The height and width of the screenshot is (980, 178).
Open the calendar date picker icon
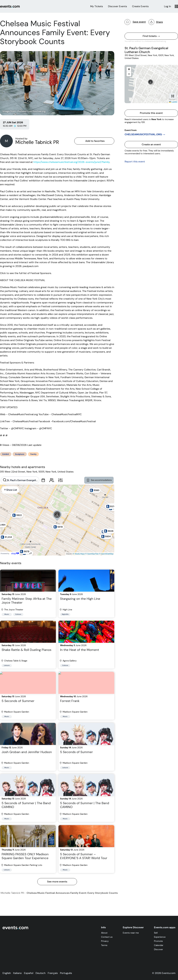[x=43, y=480]
